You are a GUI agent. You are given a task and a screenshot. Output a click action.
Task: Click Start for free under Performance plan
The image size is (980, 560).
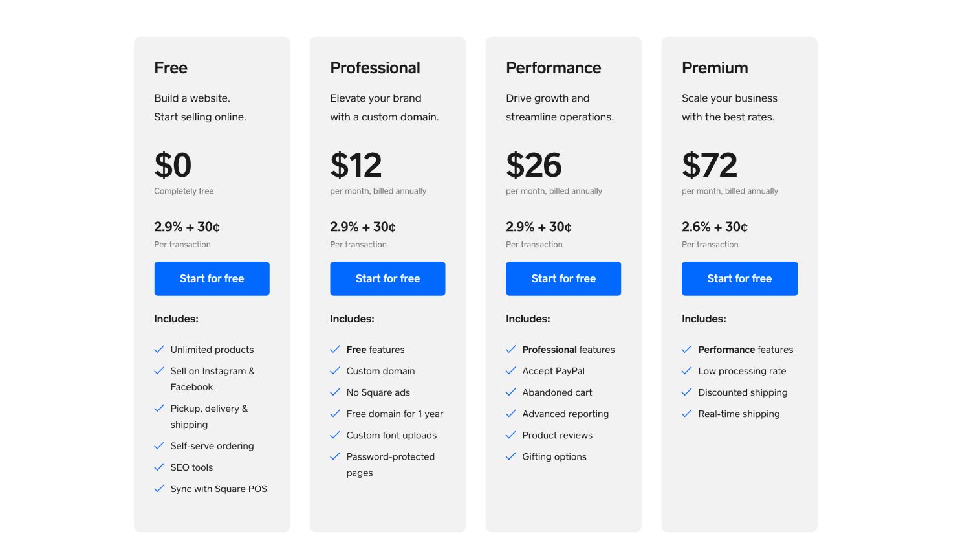563,278
